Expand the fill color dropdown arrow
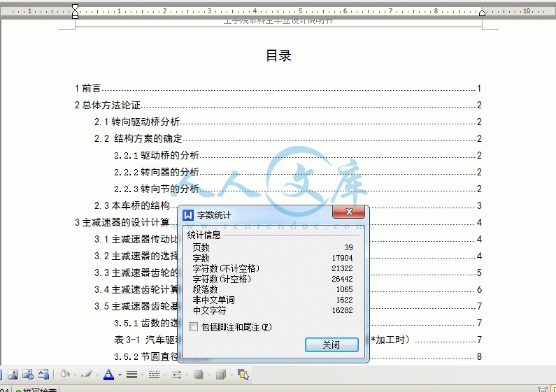 click(x=75, y=375)
